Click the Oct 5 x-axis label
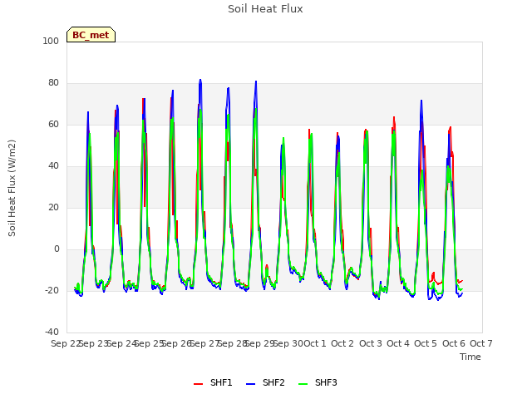 pos(426,343)
